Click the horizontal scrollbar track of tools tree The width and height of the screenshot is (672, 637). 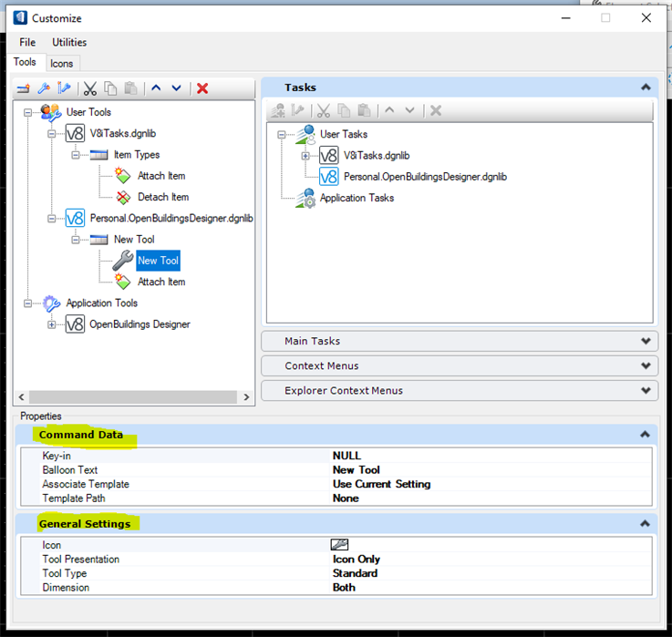click(x=133, y=397)
